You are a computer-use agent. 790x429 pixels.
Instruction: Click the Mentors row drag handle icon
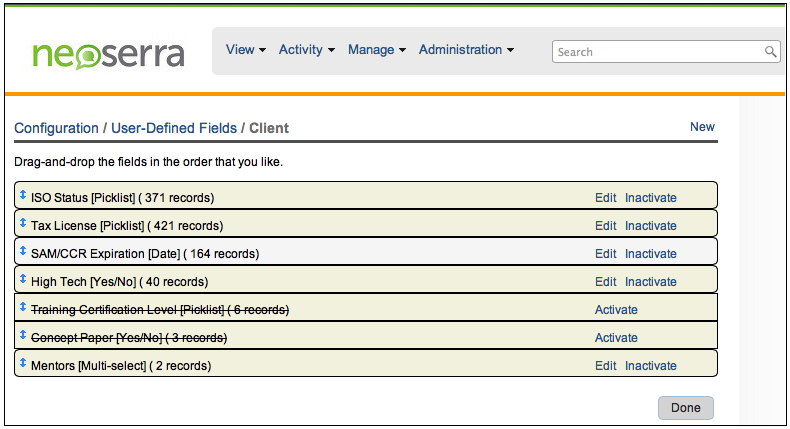[x=23, y=364]
